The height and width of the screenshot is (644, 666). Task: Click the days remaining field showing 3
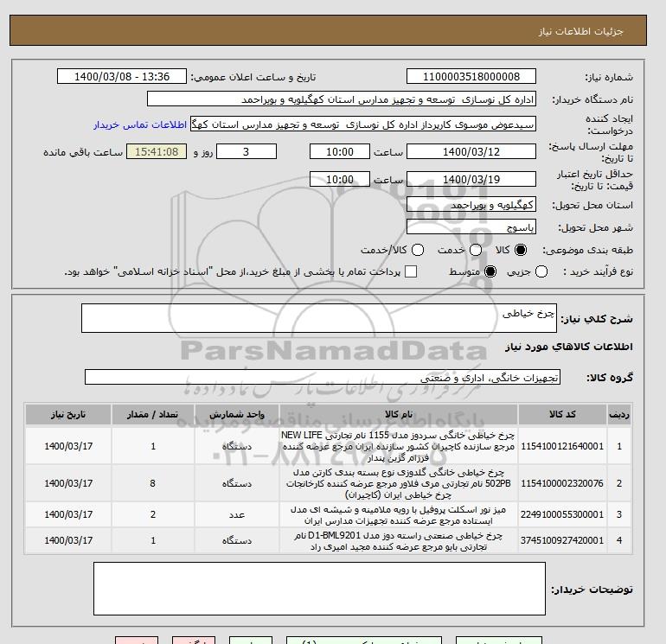pos(247,151)
